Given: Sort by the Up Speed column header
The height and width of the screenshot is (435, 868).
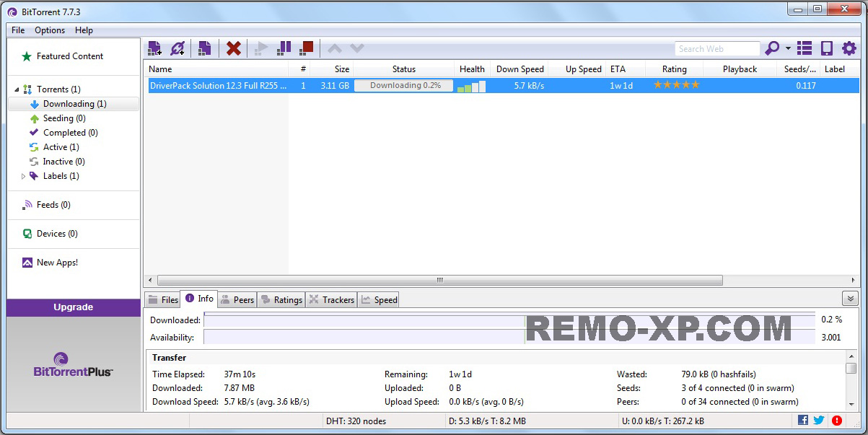Looking at the screenshot, I should 577,69.
